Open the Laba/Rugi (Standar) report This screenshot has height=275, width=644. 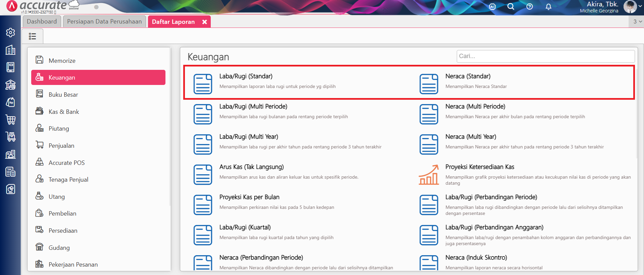[x=246, y=77]
